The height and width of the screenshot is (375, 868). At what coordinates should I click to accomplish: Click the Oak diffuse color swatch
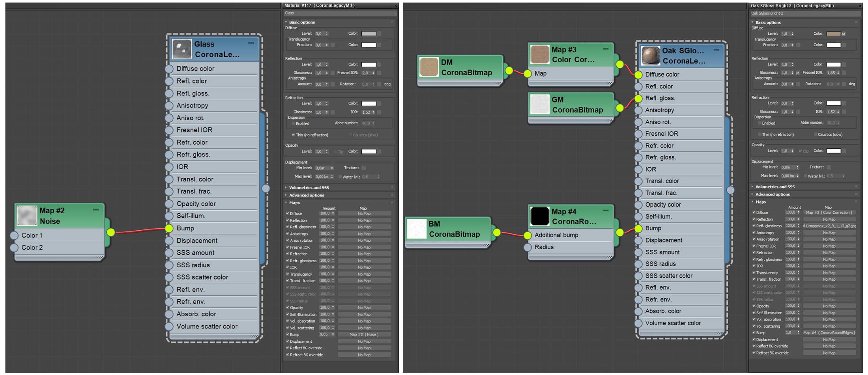click(x=833, y=34)
